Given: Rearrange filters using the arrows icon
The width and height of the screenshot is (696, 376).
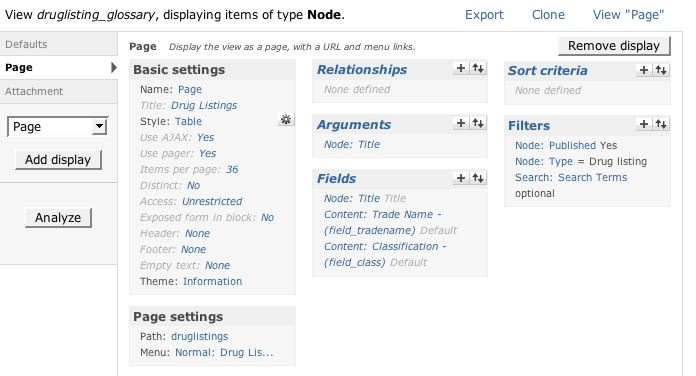Looking at the screenshot, I should [x=661, y=124].
